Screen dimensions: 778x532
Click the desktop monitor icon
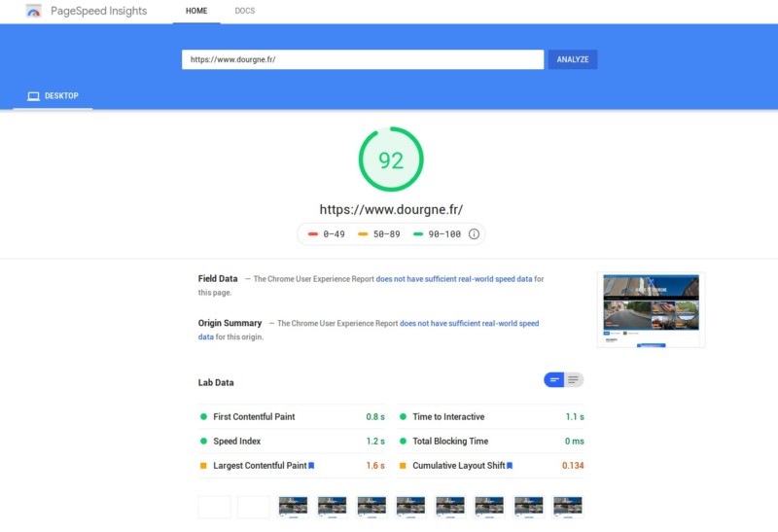pyautogui.click(x=33, y=95)
